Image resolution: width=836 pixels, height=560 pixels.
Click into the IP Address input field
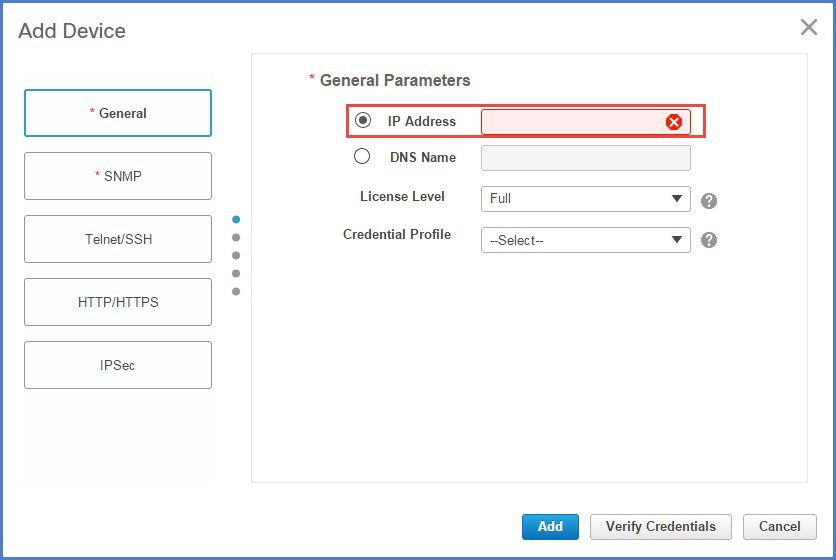tap(572, 122)
